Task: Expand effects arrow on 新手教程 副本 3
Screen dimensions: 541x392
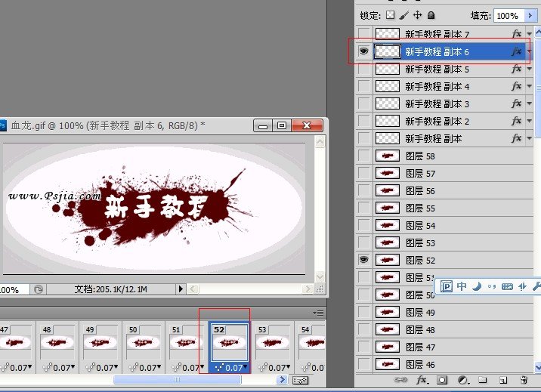Action: tap(529, 103)
